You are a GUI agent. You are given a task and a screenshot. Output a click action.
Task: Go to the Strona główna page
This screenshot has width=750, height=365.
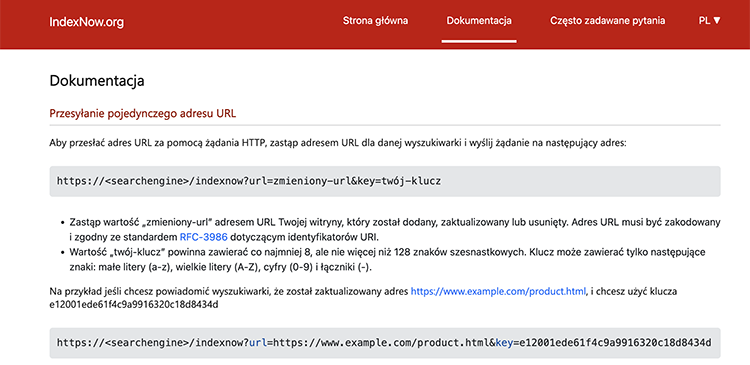[x=375, y=21]
